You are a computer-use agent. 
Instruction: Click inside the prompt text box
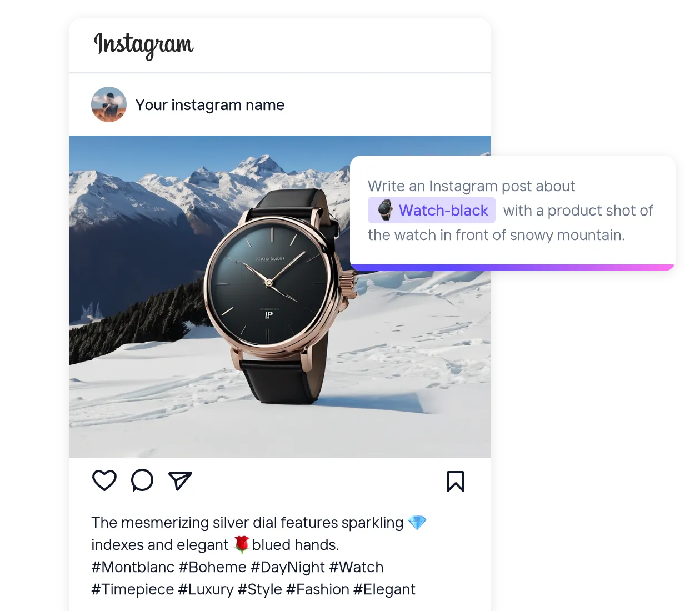(x=513, y=211)
